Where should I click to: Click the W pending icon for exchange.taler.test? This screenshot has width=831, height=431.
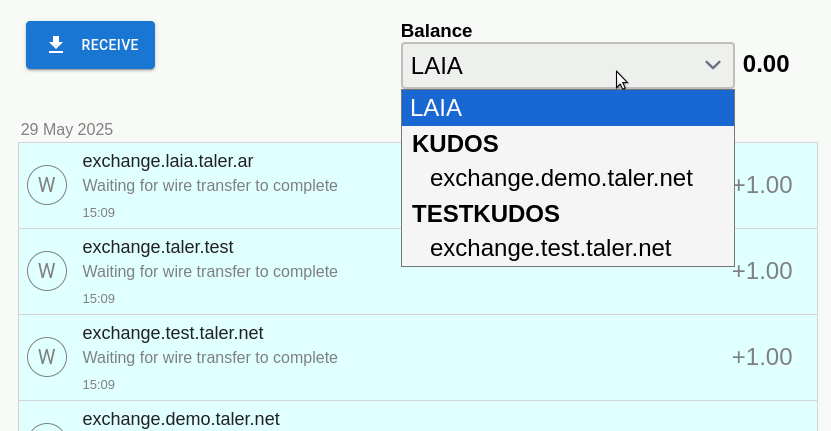click(46, 271)
